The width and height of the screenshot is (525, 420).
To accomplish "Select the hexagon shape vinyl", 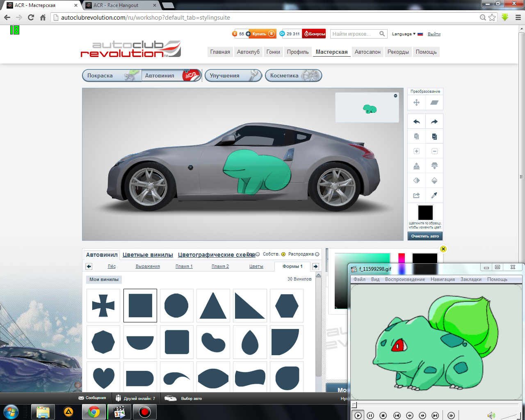I will [287, 306].
